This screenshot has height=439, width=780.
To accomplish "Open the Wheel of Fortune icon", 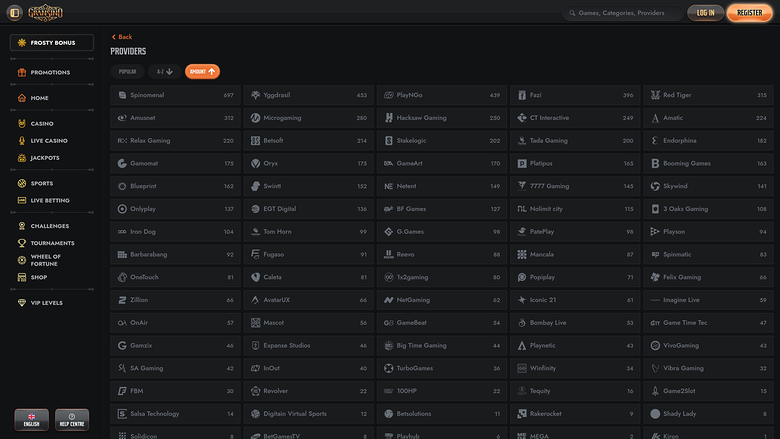I will [x=22, y=260].
